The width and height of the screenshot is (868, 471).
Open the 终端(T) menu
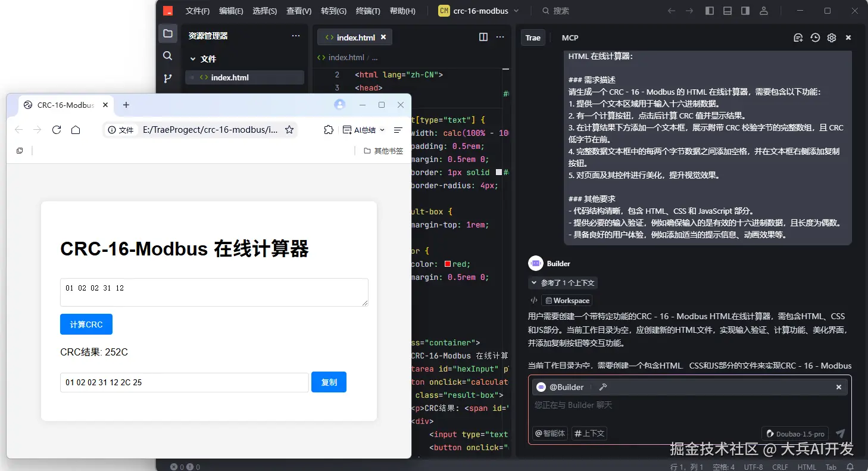tap(368, 11)
